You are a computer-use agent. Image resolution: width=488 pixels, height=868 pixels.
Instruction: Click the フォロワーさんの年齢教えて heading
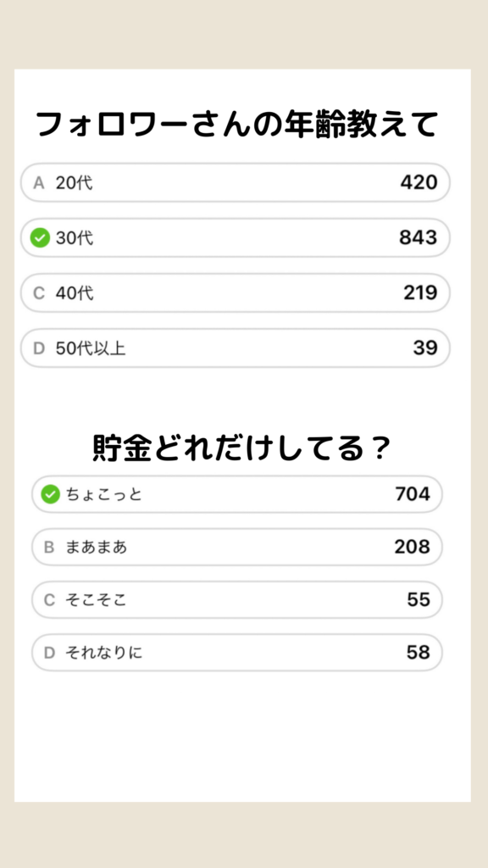tap(237, 125)
